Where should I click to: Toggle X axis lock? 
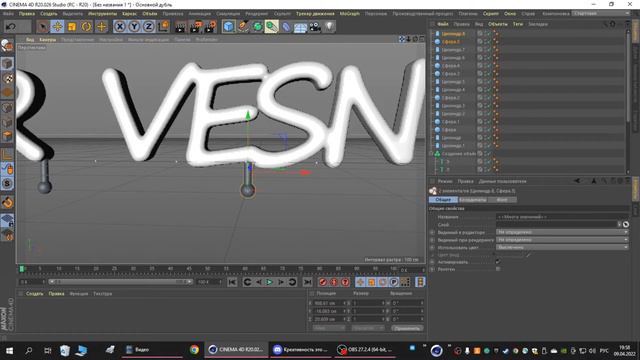[x=119, y=27]
